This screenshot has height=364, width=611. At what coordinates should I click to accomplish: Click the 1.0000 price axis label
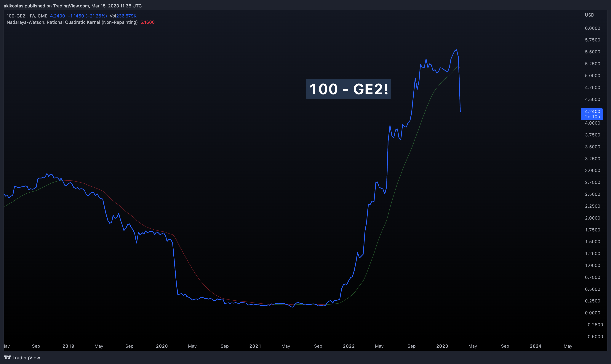pos(592,265)
